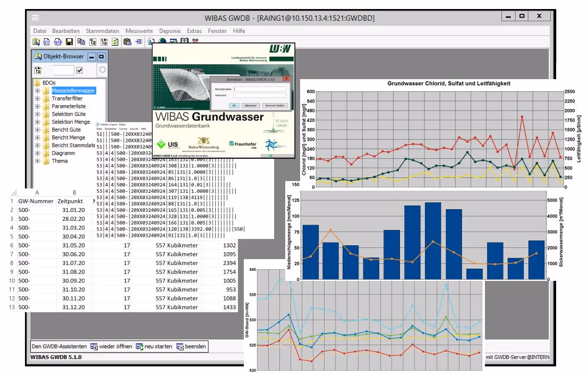The width and height of the screenshot is (588, 377).
Task: Click the GW document toolbar icon
Action: 47,42
